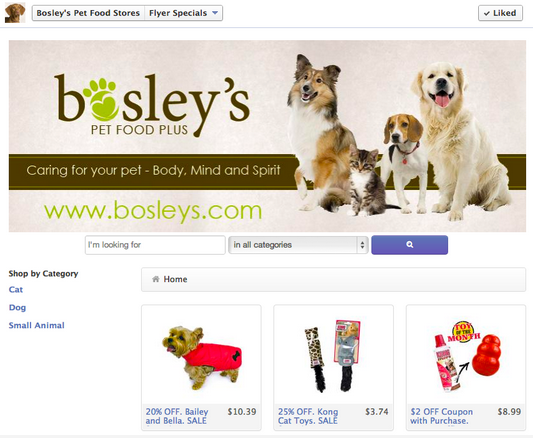
Task: Open the Bailey and Bella red coat thumbnail
Action: (x=202, y=356)
